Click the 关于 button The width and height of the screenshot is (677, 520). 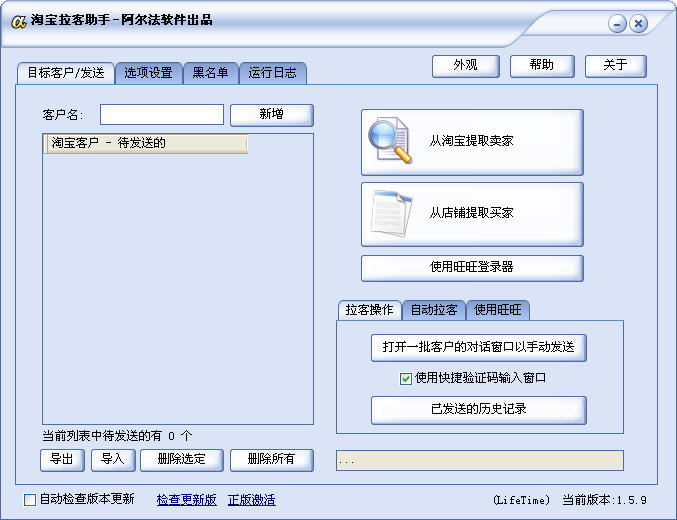[615, 66]
